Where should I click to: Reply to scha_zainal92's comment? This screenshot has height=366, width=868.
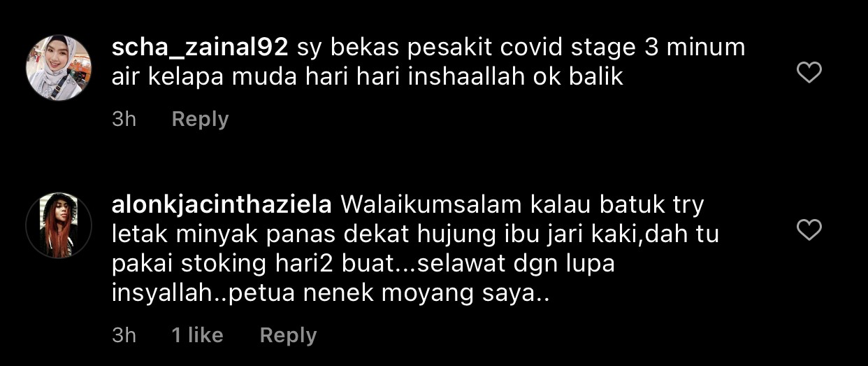[x=200, y=120]
